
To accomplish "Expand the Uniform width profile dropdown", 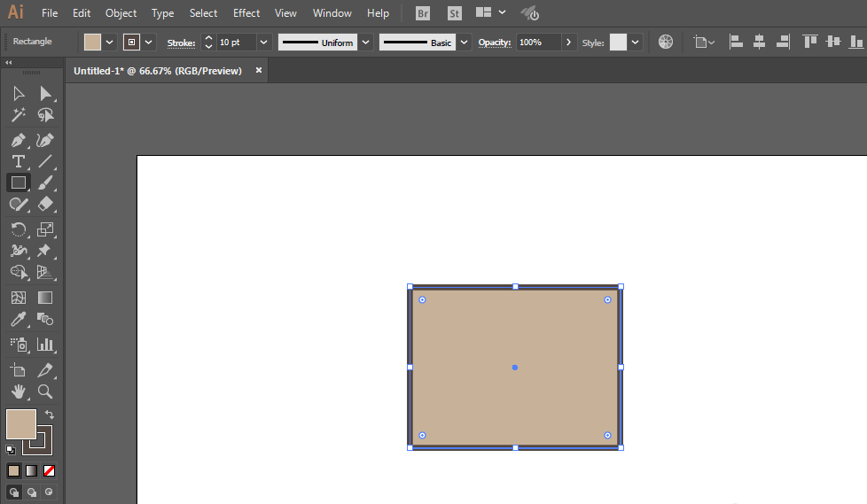I will [365, 43].
